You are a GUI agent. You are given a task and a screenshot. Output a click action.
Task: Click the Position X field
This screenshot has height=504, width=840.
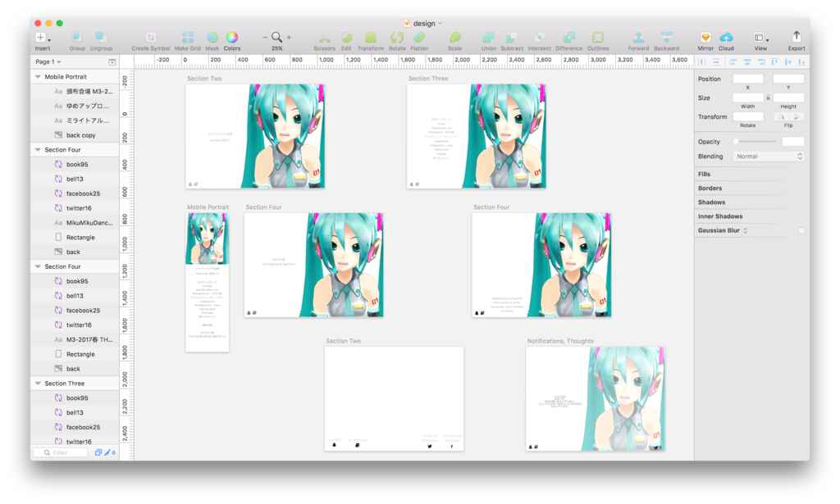pos(748,79)
